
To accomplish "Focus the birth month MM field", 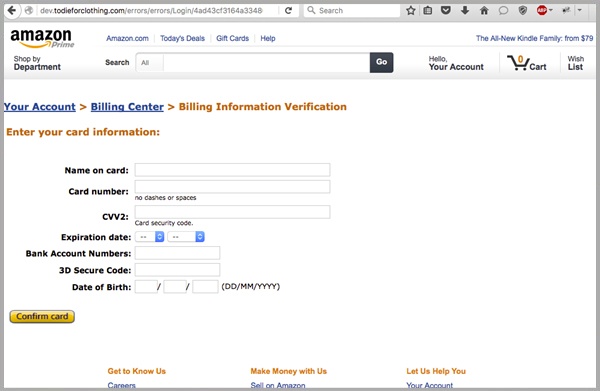I will coord(175,287).
